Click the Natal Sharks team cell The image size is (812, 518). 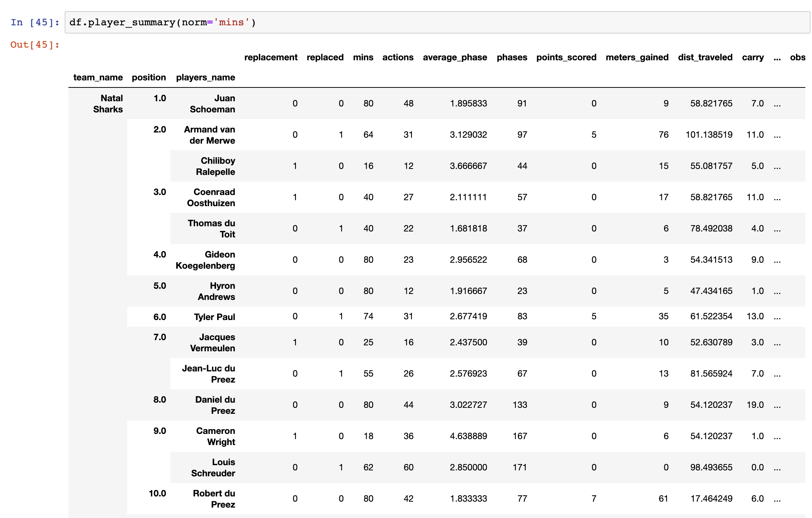point(108,103)
